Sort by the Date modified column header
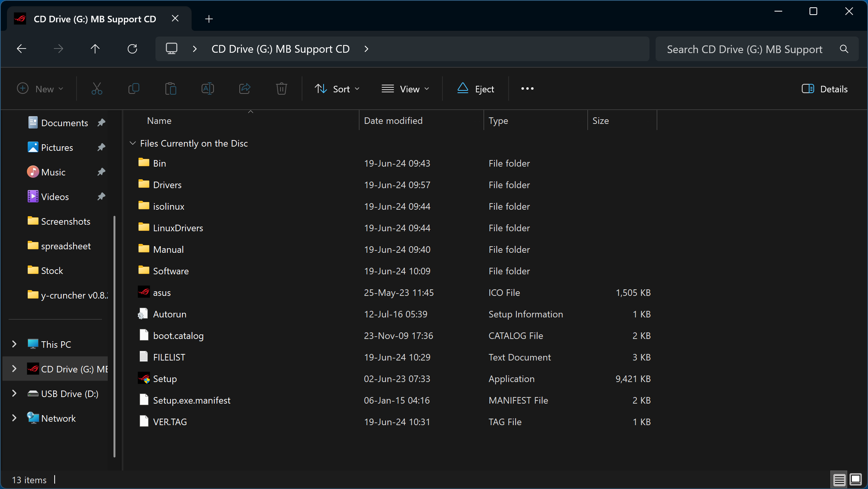This screenshot has height=489, width=868. pos(393,121)
